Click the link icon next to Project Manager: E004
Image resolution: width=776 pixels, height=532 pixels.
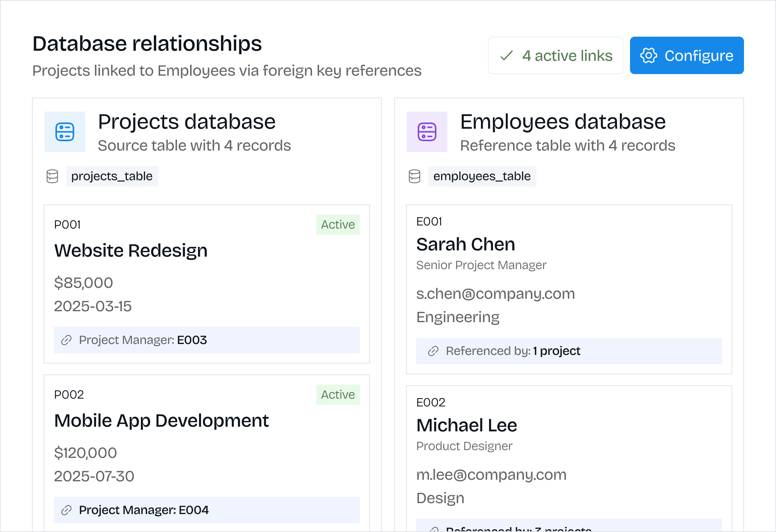66,510
